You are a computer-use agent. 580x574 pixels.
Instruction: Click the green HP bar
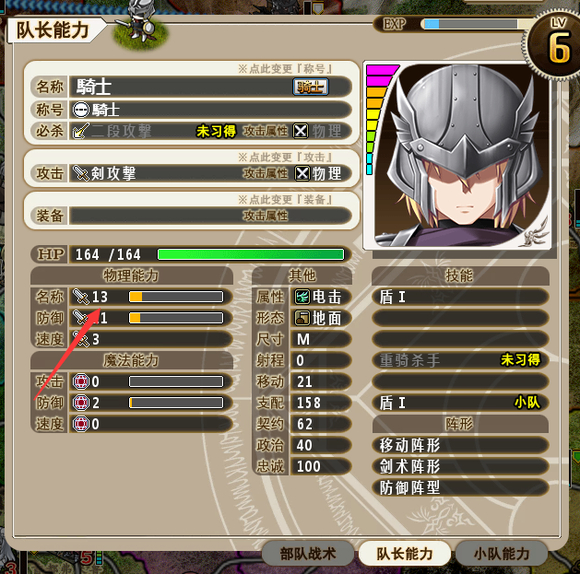[250, 254]
